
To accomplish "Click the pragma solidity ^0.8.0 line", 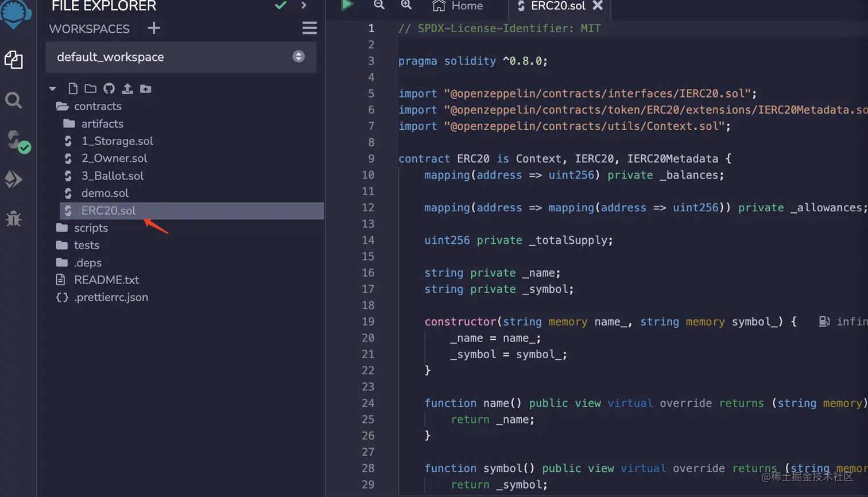I will [x=473, y=61].
